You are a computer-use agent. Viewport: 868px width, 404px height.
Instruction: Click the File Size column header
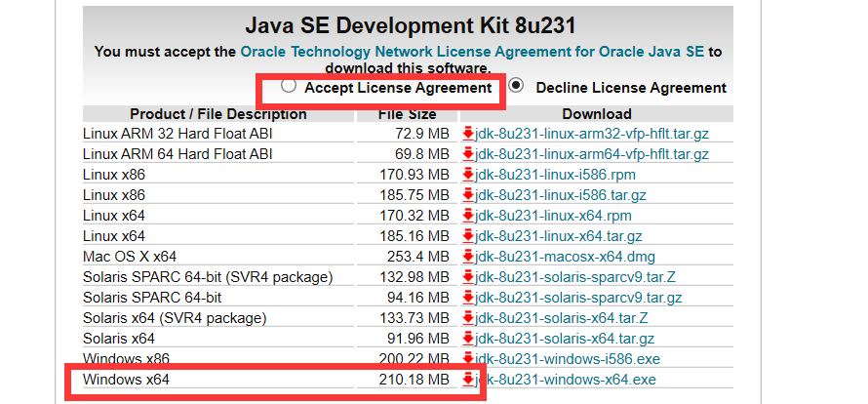coord(408,114)
